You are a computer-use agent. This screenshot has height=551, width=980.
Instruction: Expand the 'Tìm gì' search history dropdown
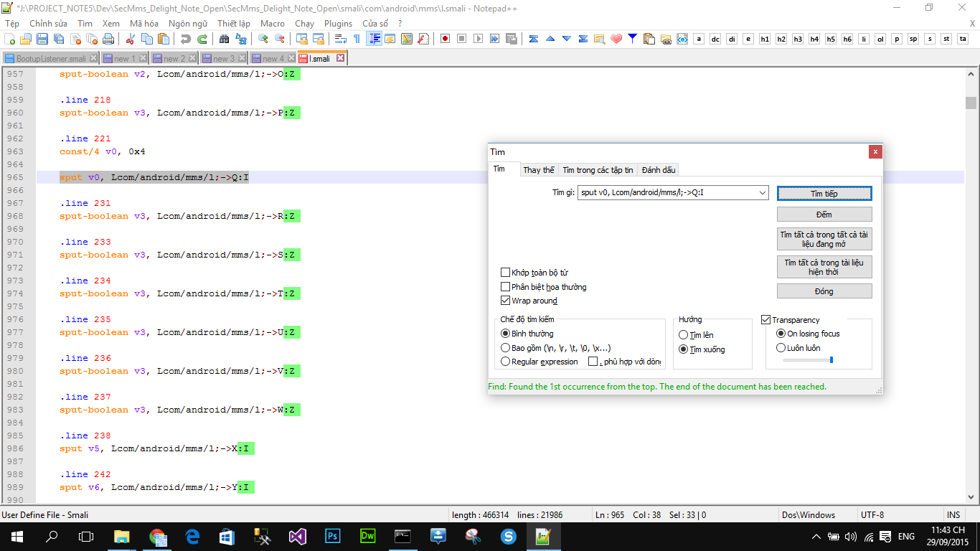click(x=762, y=193)
